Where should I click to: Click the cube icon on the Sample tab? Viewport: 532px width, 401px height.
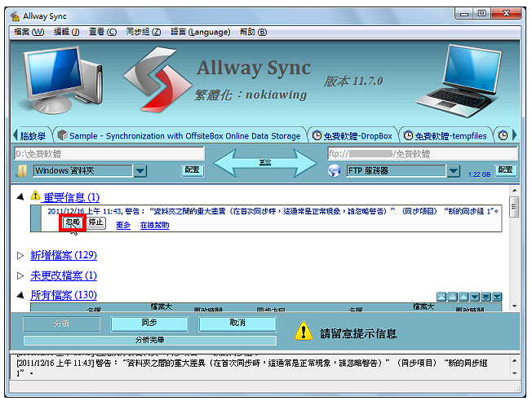(63, 135)
